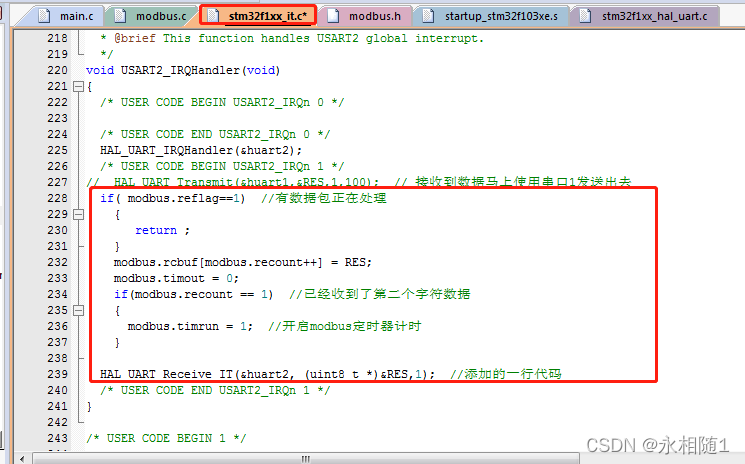Click the file icon on the modbus.h tab
Screen dimensions: 745x464
pyautogui.click(x=333, y=16)
